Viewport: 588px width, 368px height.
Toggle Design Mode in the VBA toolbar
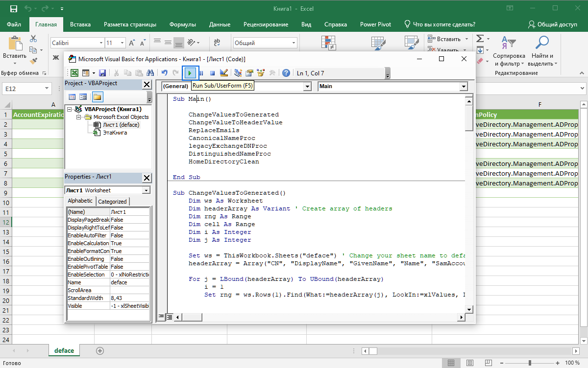coord(224,73)
